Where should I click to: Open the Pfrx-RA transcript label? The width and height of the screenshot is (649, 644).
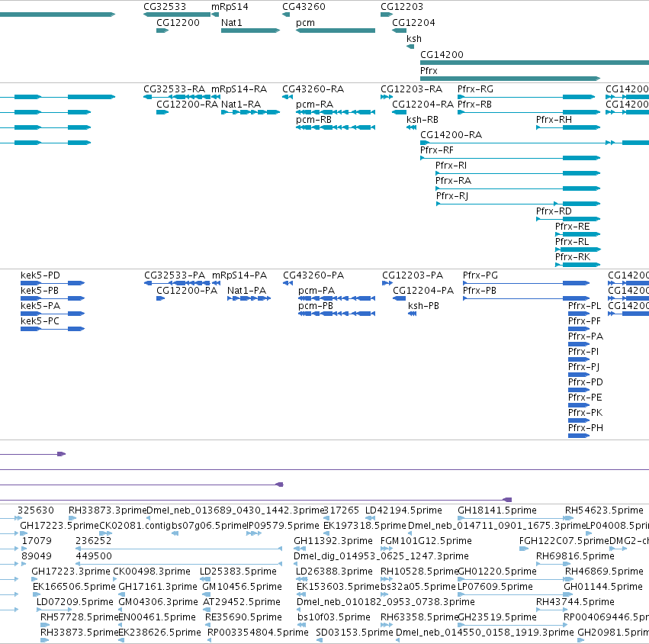pyautogui.click(x=453, y=181)
